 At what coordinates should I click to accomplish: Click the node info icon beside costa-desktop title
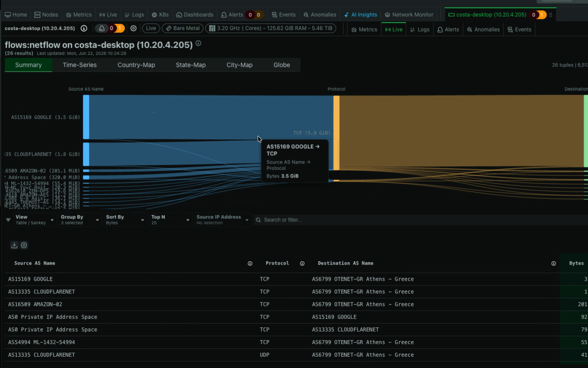tap(84, 28)
